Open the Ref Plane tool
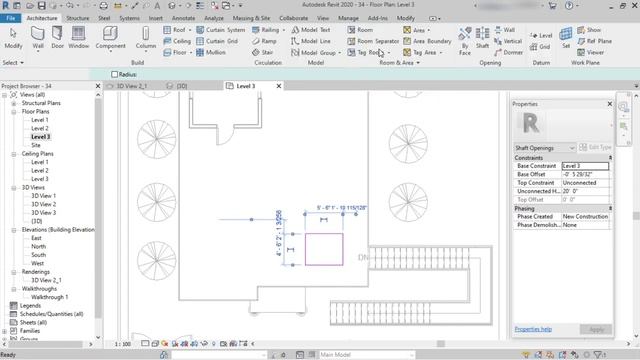 595,41
